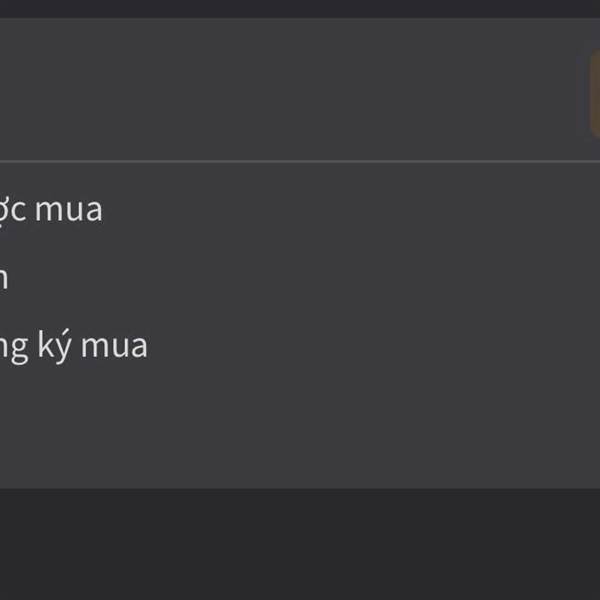Tap the word "mua" after "ký"

click(114, 346)
